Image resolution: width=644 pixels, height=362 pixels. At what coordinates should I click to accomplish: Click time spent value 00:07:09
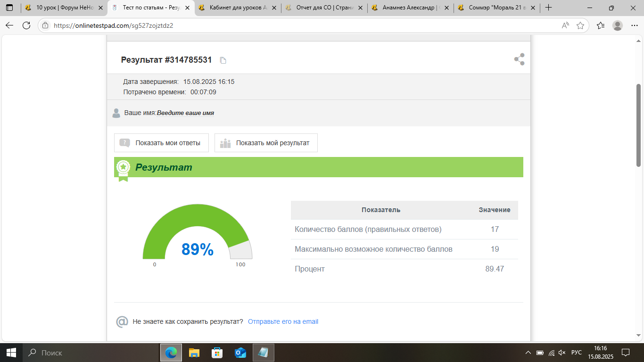click(203, 92)
